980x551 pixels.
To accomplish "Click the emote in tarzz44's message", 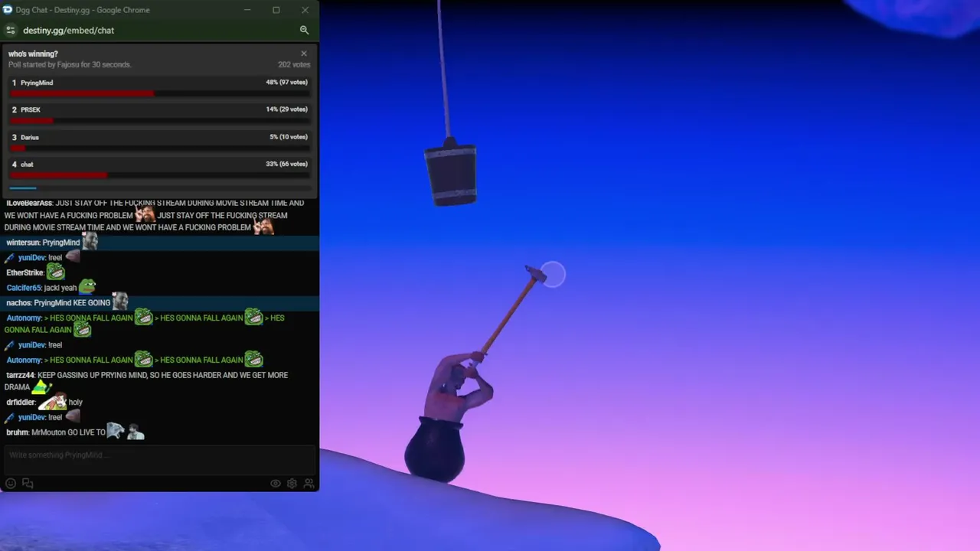I will (41, 386).
